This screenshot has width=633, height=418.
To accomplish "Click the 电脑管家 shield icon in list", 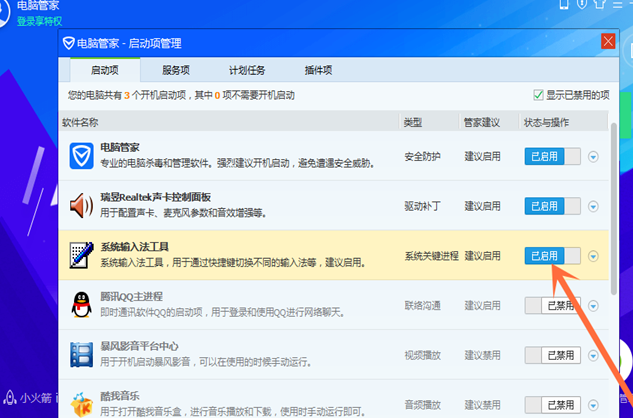I will click(x=82, y=156).
